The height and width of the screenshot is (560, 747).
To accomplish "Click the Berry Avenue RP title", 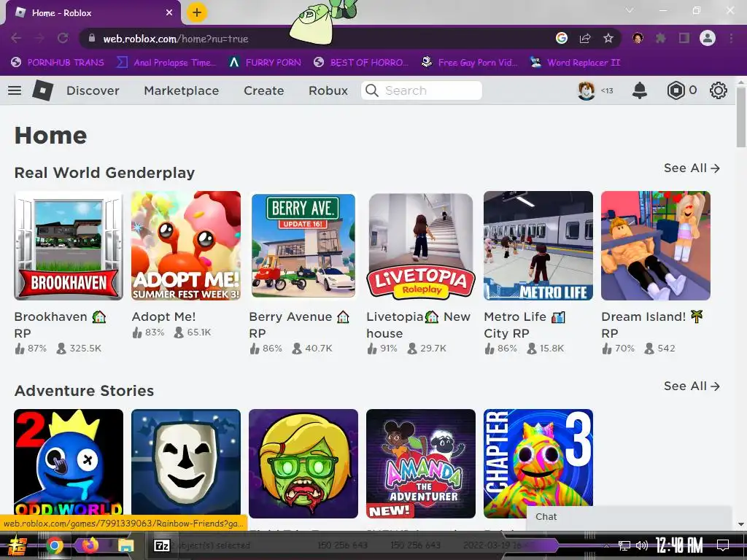I will pyautogui.click(x=299, y=324).
